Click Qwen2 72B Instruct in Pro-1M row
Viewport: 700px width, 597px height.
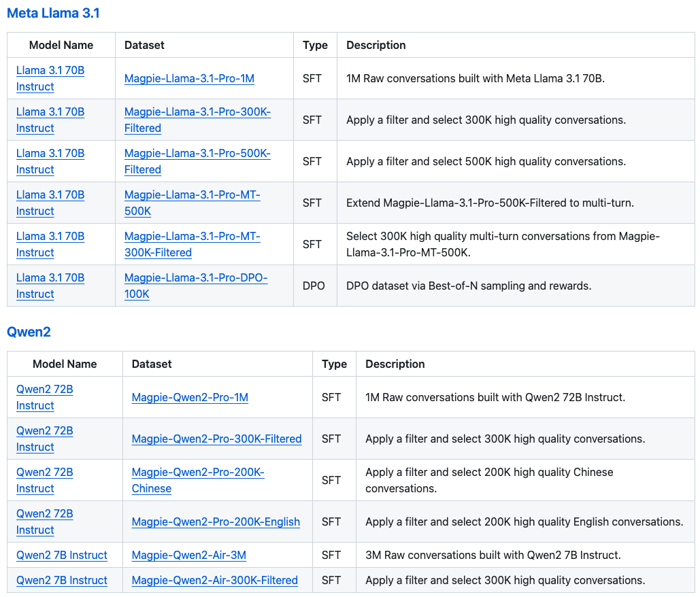click(x=44, y=390)
